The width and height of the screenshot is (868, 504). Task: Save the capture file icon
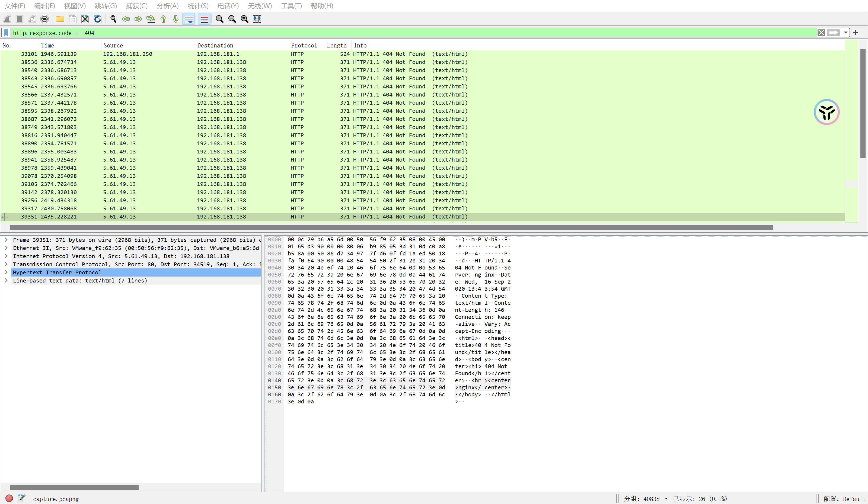click(72, 19)
